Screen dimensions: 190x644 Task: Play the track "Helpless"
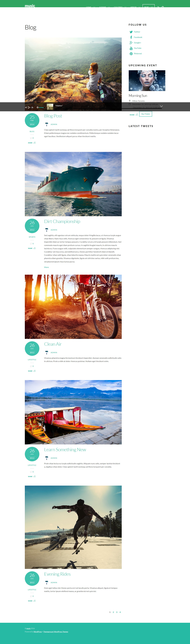click(x=29, y=107)
